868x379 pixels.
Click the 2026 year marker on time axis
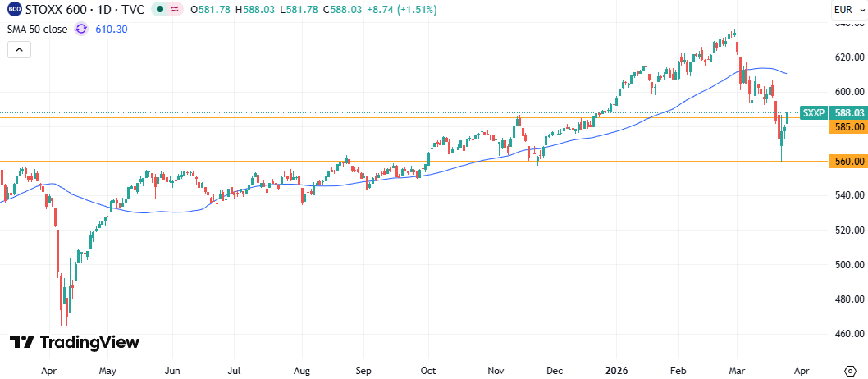pyautogui.click(x=616, y=370)
